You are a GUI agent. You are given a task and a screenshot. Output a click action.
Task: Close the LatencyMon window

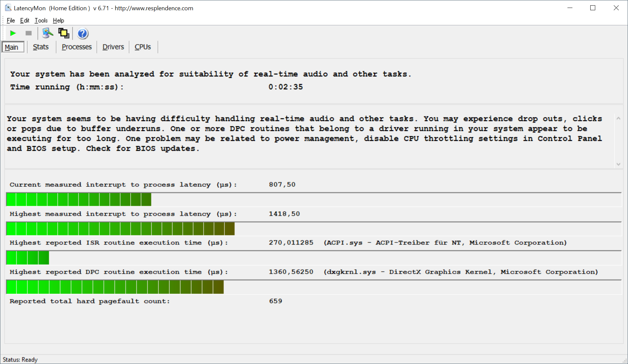pos(616,8)
